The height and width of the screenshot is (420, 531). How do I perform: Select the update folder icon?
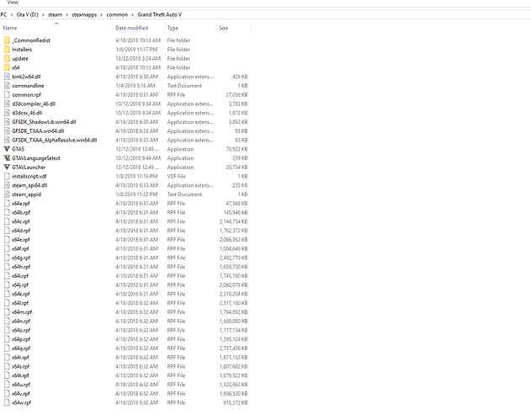7,59
